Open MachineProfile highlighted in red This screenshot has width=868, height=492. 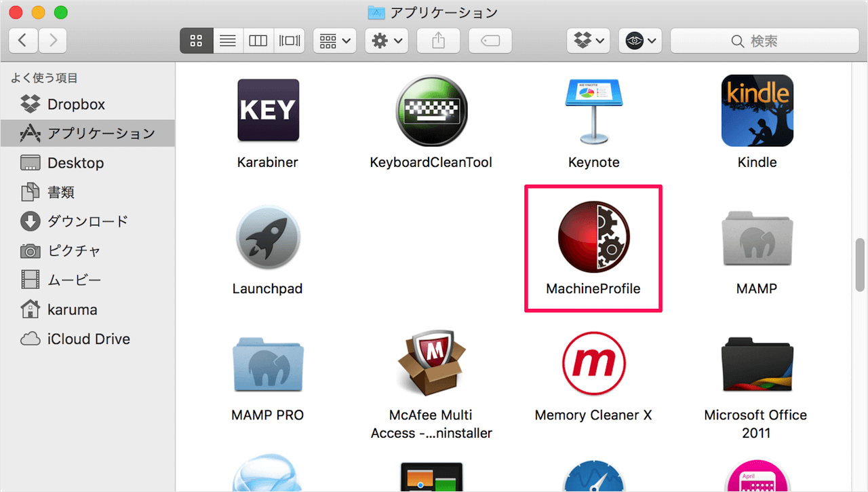pos(593,237)
